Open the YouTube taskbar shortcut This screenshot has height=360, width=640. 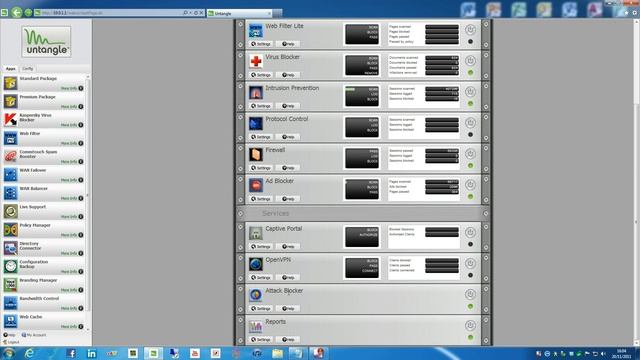[195, 353]
